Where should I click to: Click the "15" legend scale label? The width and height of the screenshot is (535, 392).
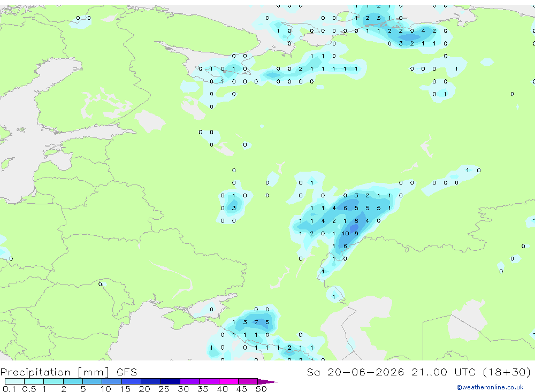click(x=125, y=389)
